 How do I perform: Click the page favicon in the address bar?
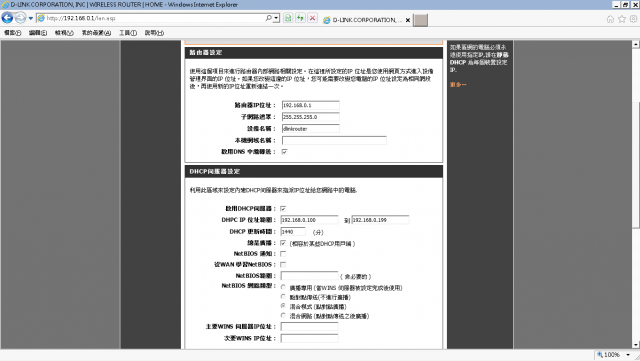pos(41,18)
